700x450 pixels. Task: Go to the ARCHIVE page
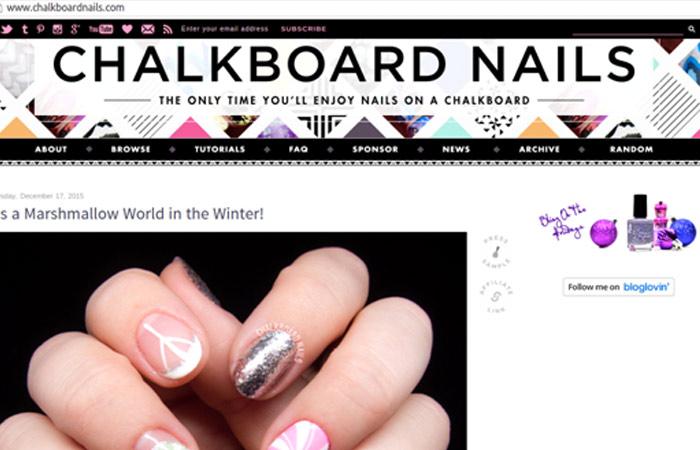(539, 149)
